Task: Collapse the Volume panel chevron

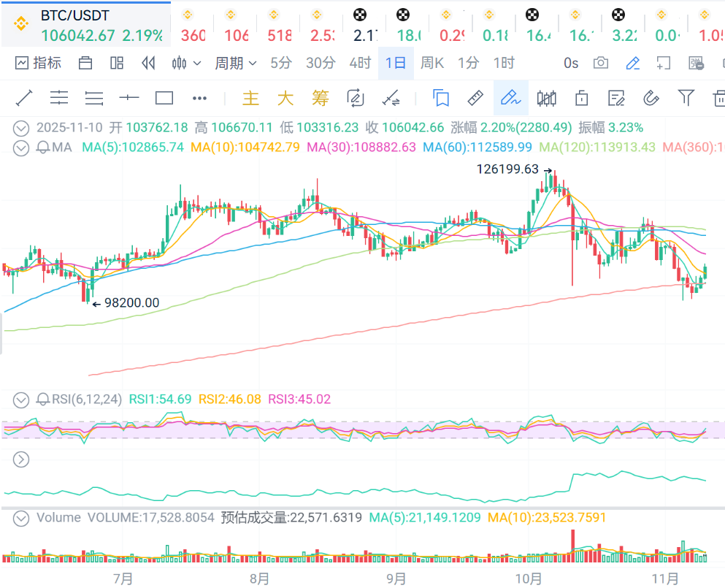Action: click(x=22, y=518)
